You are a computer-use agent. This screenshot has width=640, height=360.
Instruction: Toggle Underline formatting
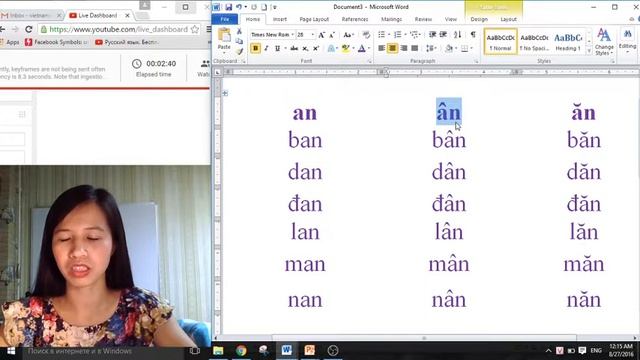(277, 48)
